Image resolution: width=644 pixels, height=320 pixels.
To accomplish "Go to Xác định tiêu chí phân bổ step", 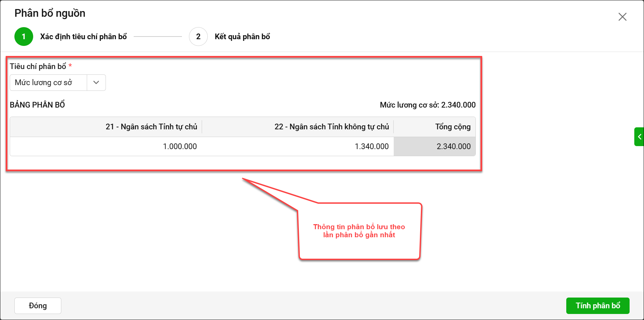I will 83,37.
